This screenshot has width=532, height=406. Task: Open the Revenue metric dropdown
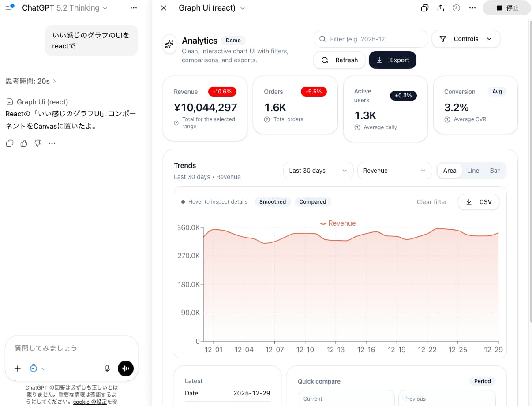(394, 171)
